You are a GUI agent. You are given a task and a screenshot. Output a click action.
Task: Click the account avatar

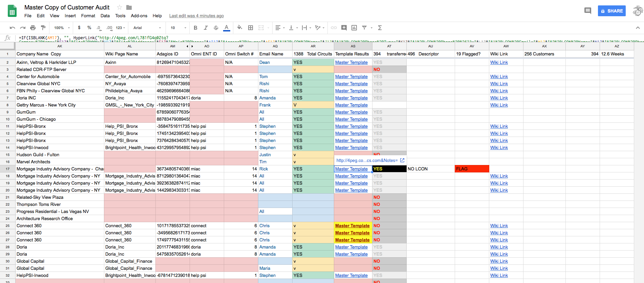point(637,11)
